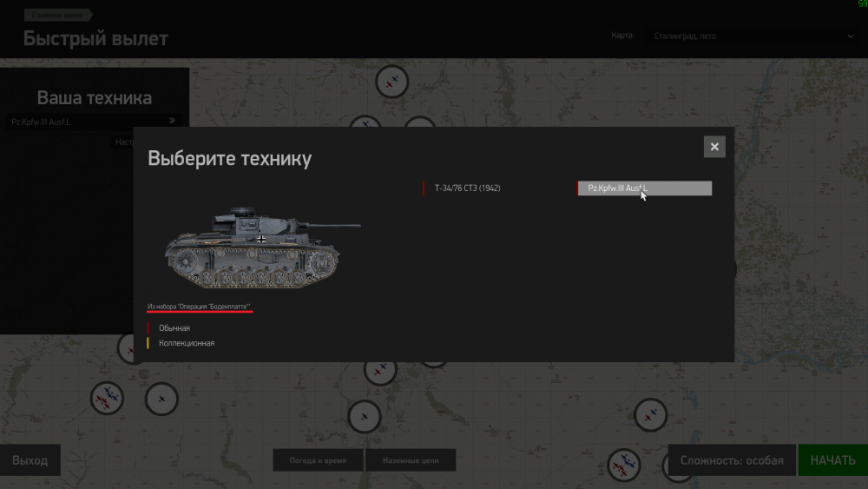The width and height of the screenshot is (868, 489).
Task: Select the T-34/76 СТЗ (1942) tank
Action: pyautogui.click(x=490, y=188)
